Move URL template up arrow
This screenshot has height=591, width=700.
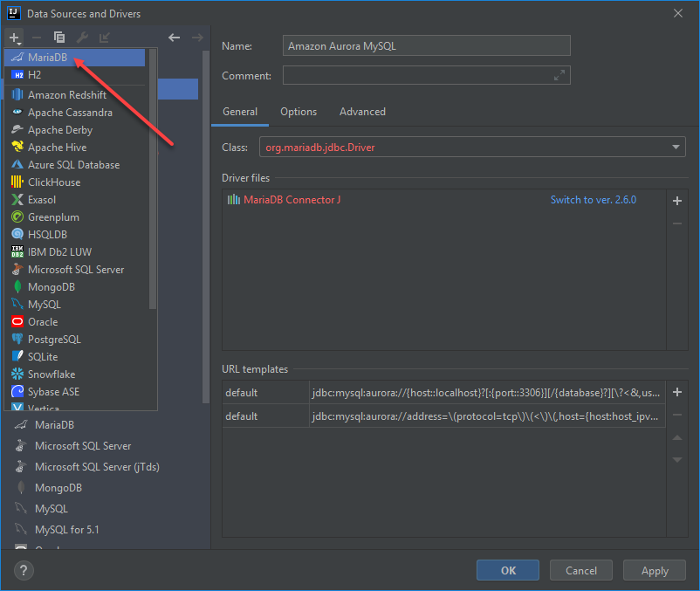(x=676, y=437)
